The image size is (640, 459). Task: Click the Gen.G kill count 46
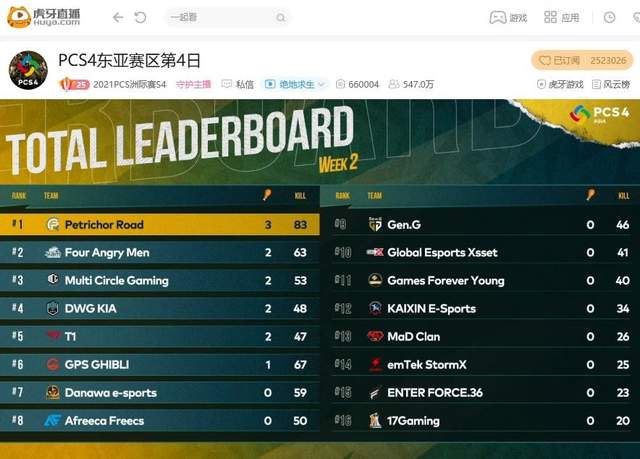coord(622,225)
